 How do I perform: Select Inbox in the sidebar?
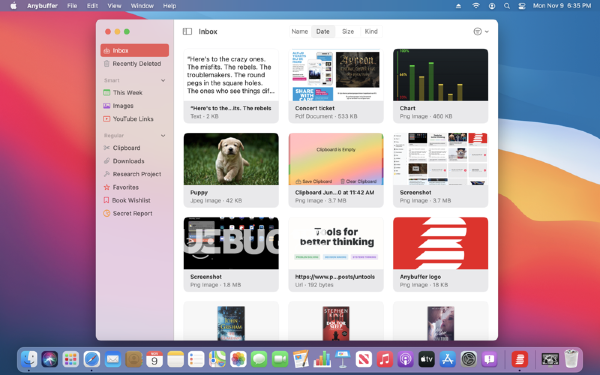pyautogui.click(x=135, y=51)
